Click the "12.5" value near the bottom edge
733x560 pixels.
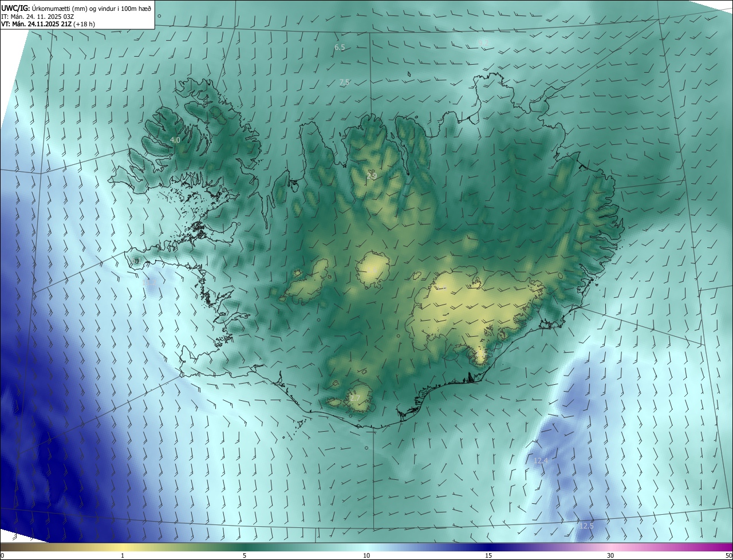click(586, 526)
